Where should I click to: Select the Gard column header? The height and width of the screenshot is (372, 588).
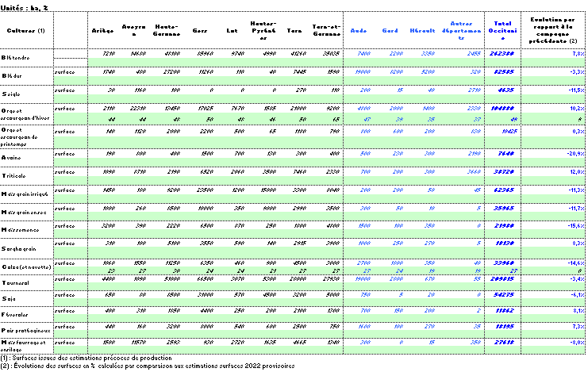click(x=390, y=30)
